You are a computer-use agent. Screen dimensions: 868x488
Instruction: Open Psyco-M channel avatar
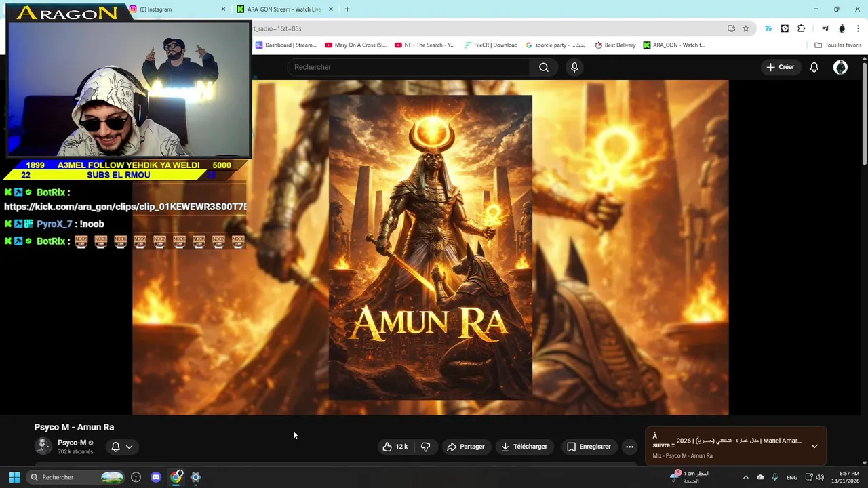(x=43, y=446)
